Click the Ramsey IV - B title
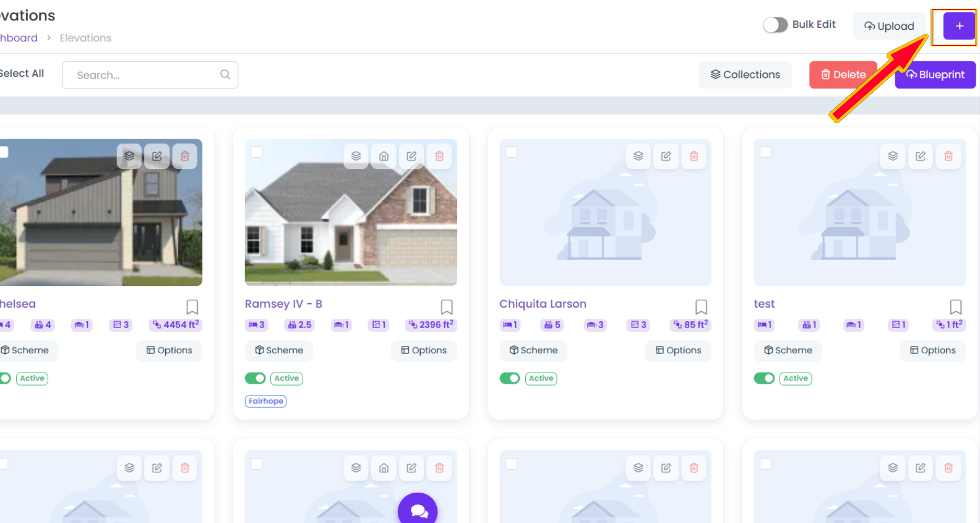Image resolution: width=980 pixels, height=523 pixels. [283, 304]
